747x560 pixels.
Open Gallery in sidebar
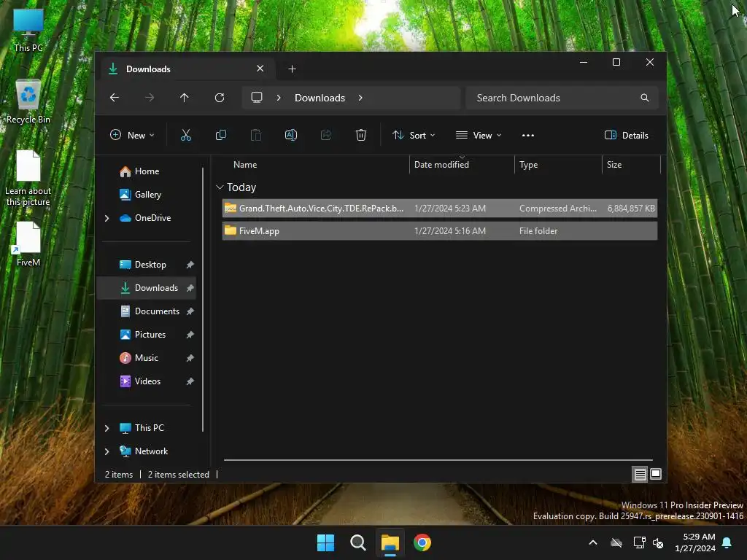tap(147, 195)
